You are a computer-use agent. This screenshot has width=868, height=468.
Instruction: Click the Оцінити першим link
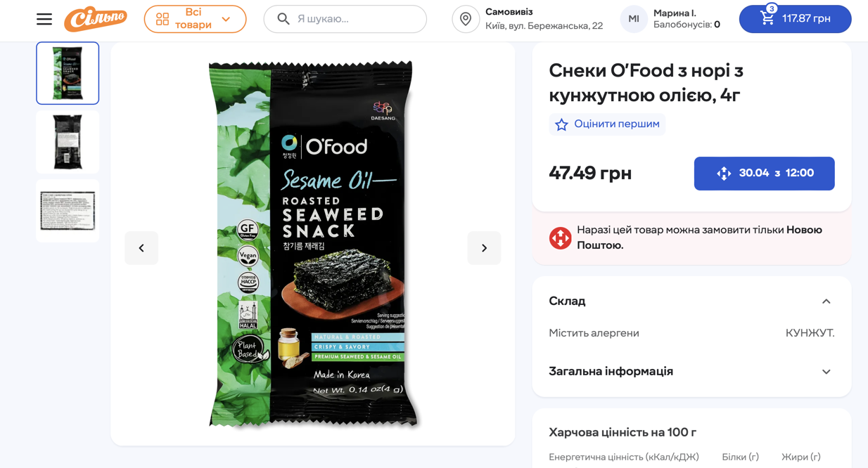[x=617, y=124]
